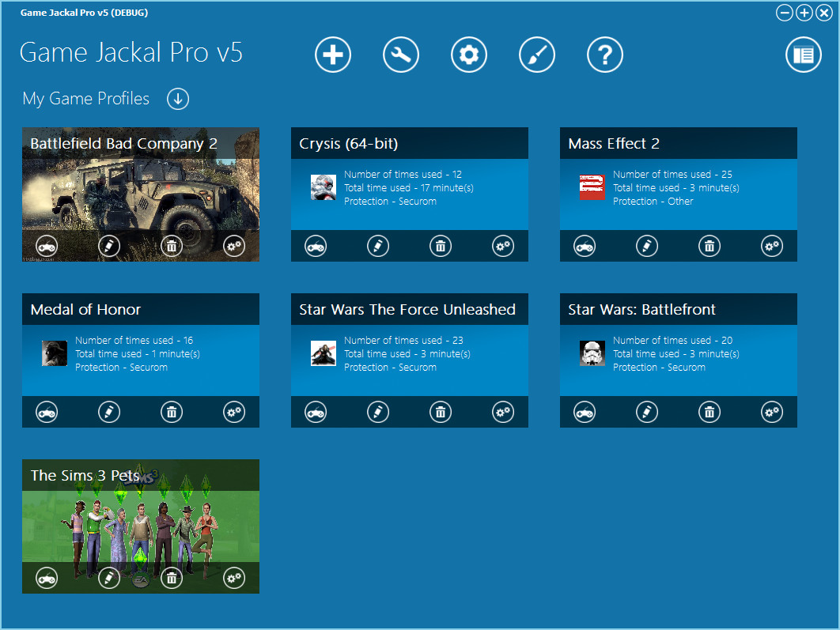This screenshot has height=630, width=840.
Task: Launch Medal of Honor with gamepad icon
Action: [47, 412]
